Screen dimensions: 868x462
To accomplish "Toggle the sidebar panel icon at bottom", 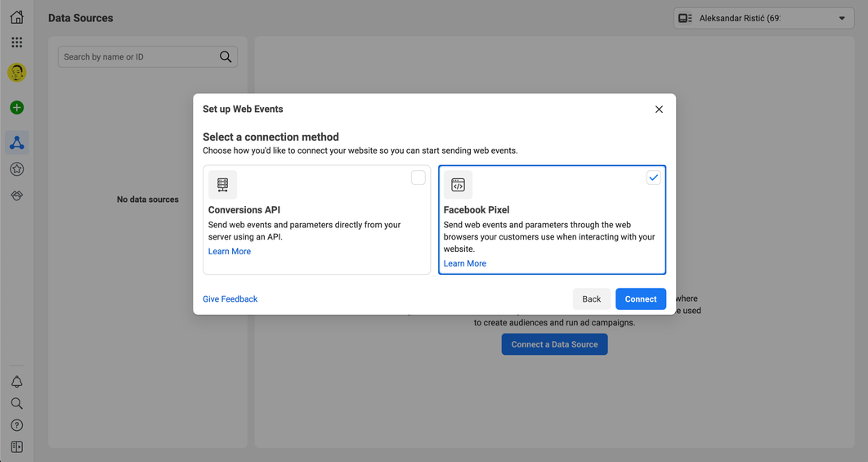I will point(16,447).
